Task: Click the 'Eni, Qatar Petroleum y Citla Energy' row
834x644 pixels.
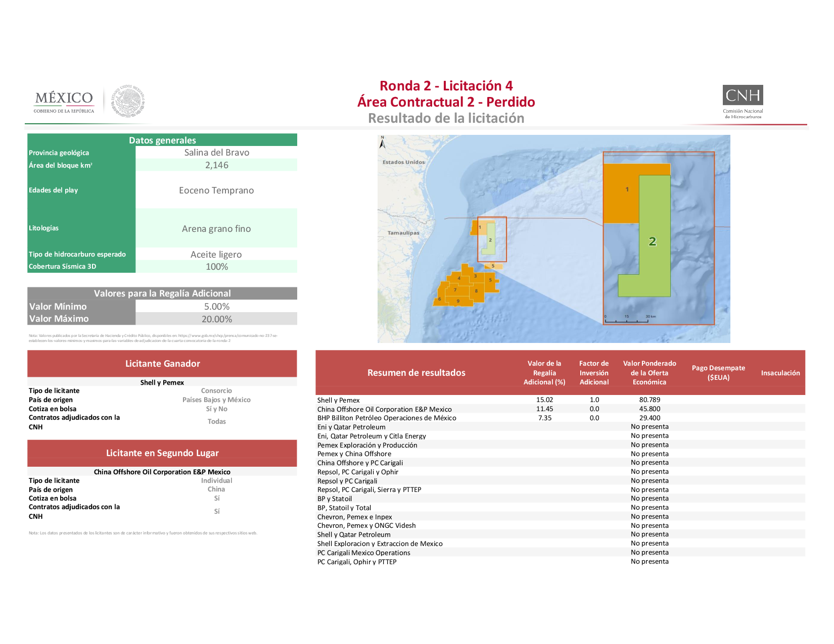Action: 560,436
